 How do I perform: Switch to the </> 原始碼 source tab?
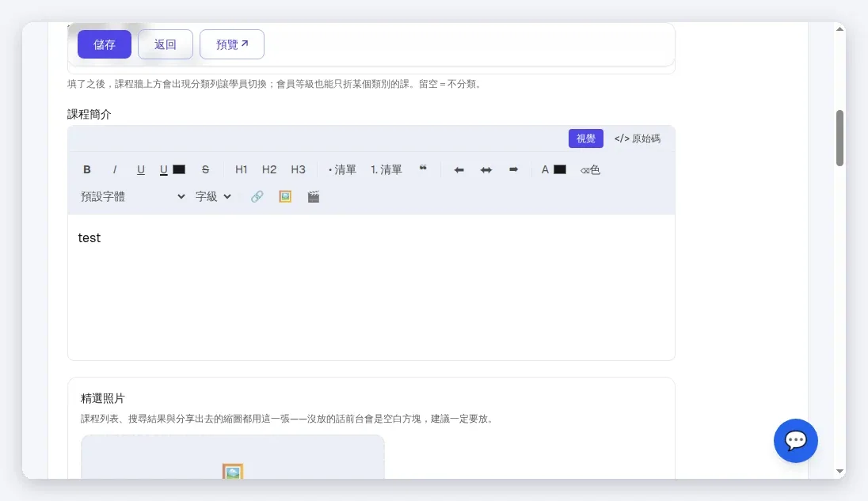point(638,139)
